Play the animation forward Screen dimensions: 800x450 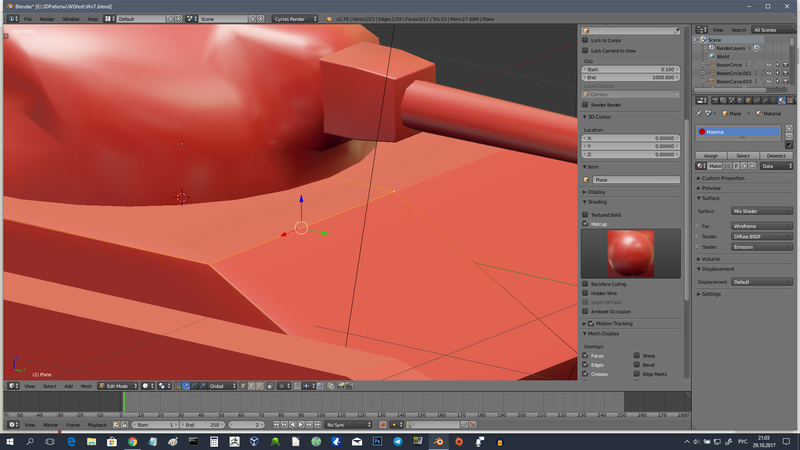tap(301, 424)
